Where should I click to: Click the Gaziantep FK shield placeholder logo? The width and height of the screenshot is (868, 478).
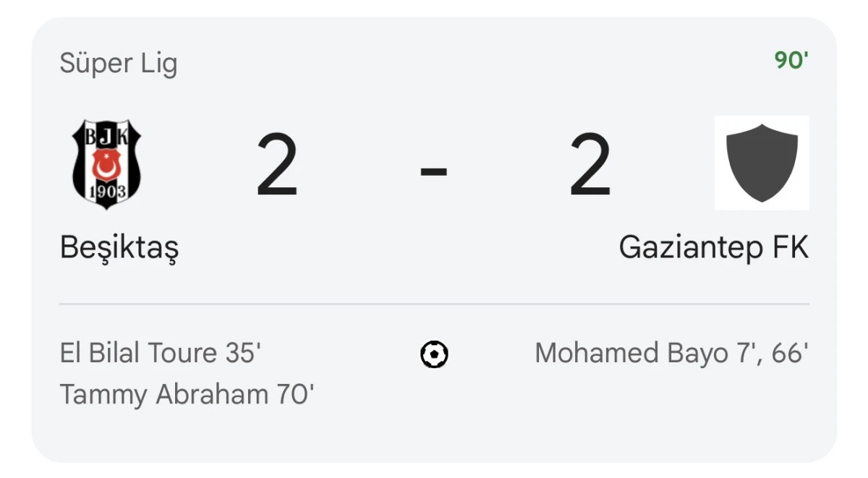click(762, 163)
